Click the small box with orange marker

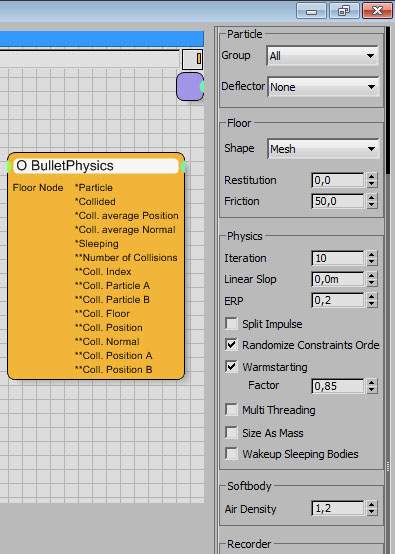pyautogui.click(x=193, y=59)
